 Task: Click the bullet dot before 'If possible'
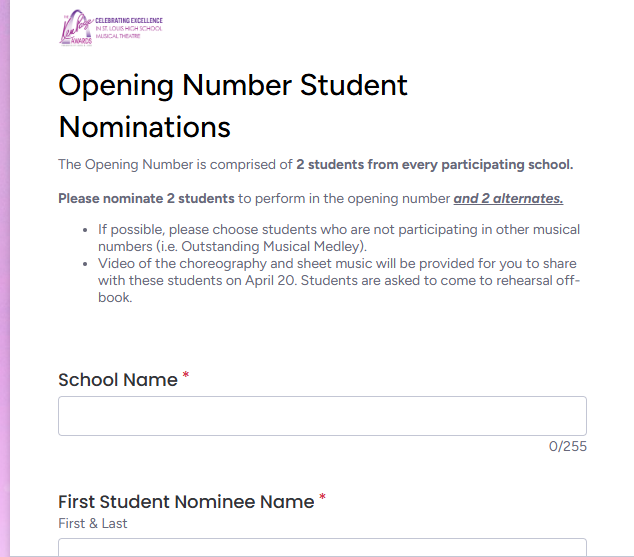tap(85, 230)
